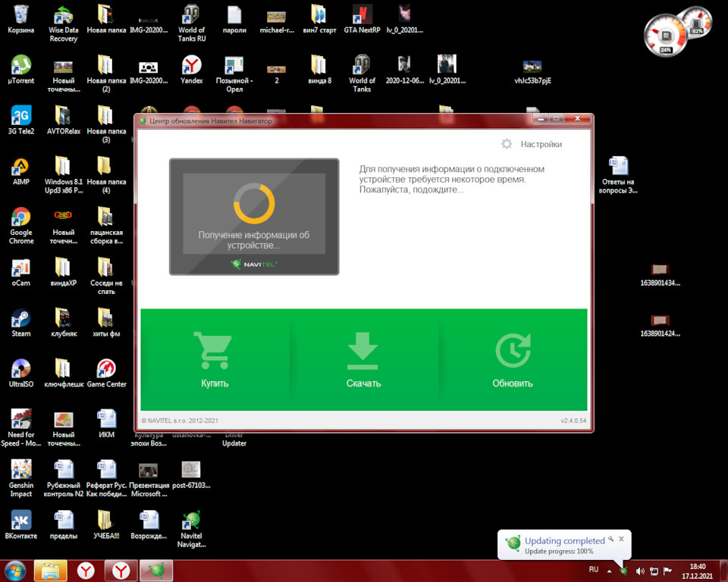Viewport: 728px width, 582px height.
Task: Select the пацанская сборка folder
Action: coord(106,226)
